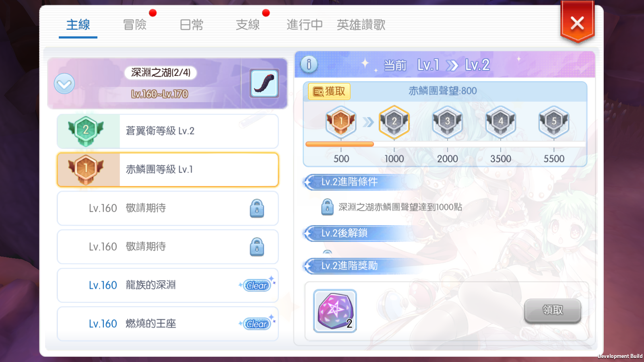Image resolution: width=644 pixels, height=362 pixels.
Task: Open the cleared quest 龍族的深淵
Action: point(168,285)
